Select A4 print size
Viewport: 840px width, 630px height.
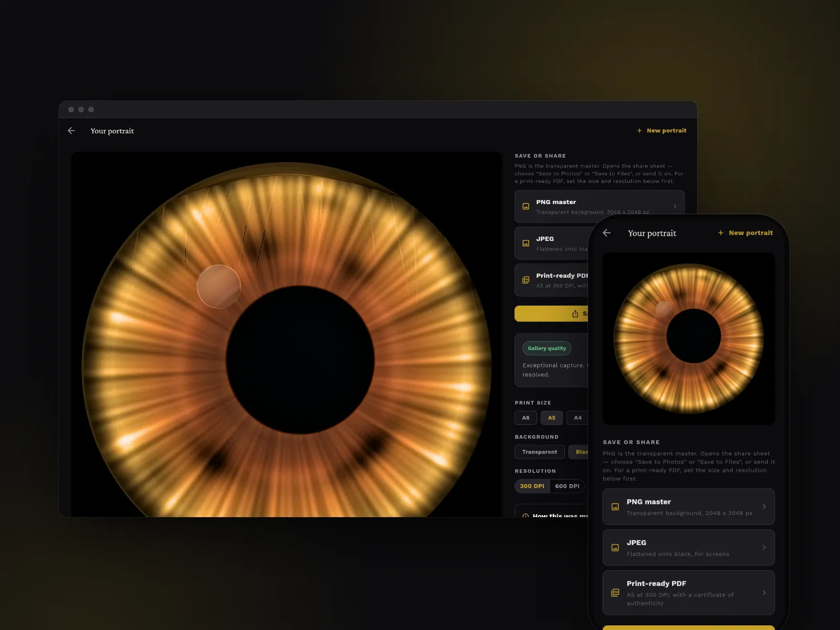577,418
